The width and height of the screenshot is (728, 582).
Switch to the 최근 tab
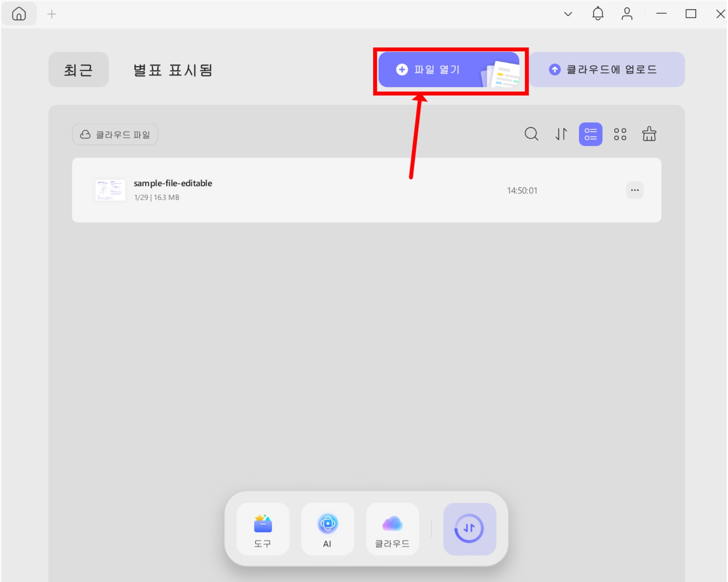coord(78,70)
